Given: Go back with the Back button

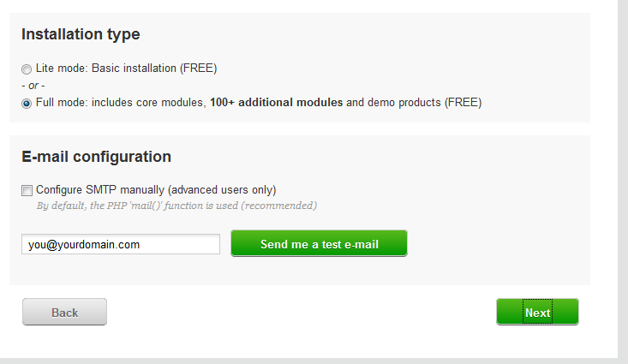Looking at the screenshot, I should (x=64, y=313).
